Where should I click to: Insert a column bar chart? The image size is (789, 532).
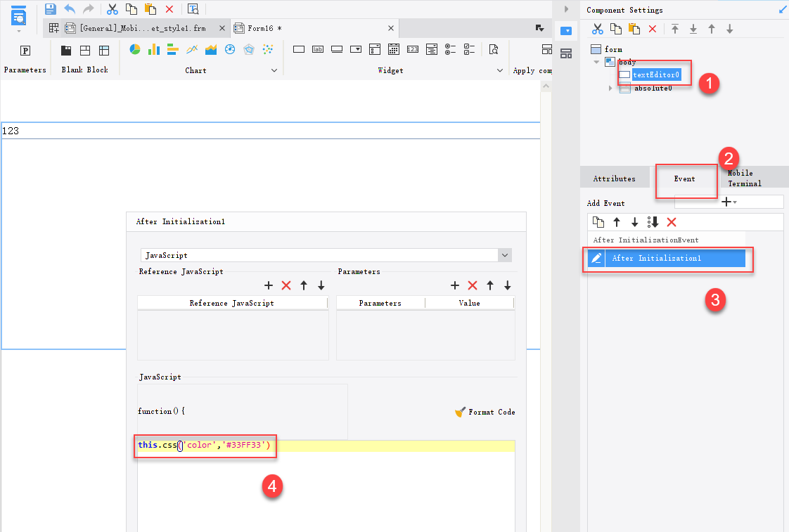tap(153, 49)
